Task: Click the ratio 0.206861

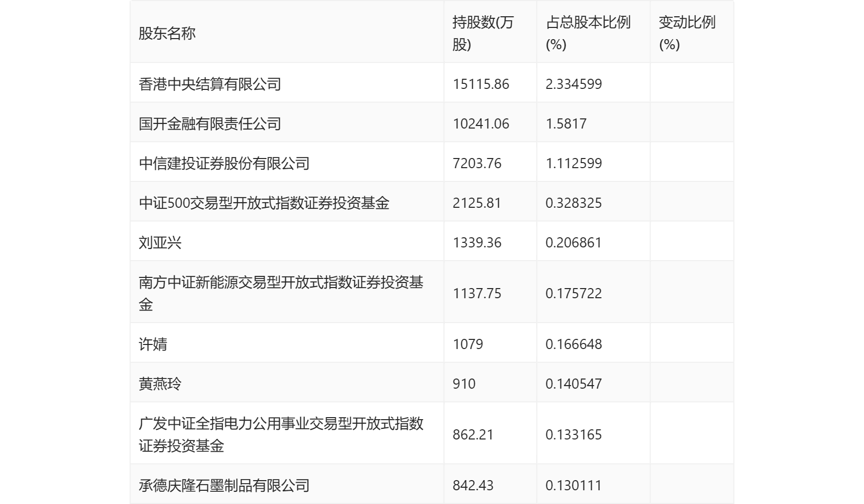Action: tap(574, 242)
